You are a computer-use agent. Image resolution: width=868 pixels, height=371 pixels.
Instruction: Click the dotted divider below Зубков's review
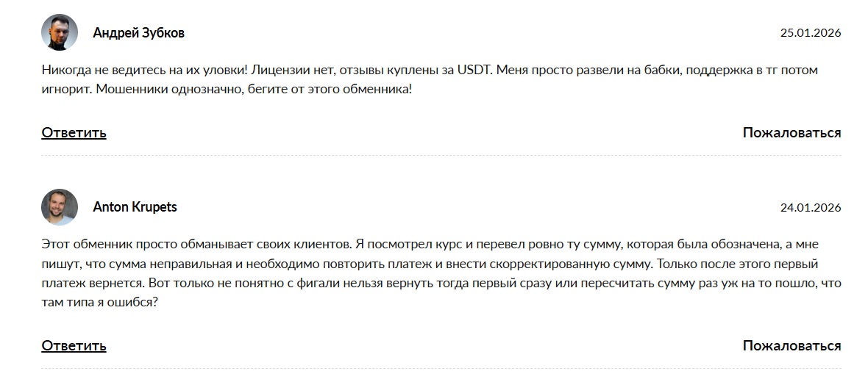click(441, 156)
